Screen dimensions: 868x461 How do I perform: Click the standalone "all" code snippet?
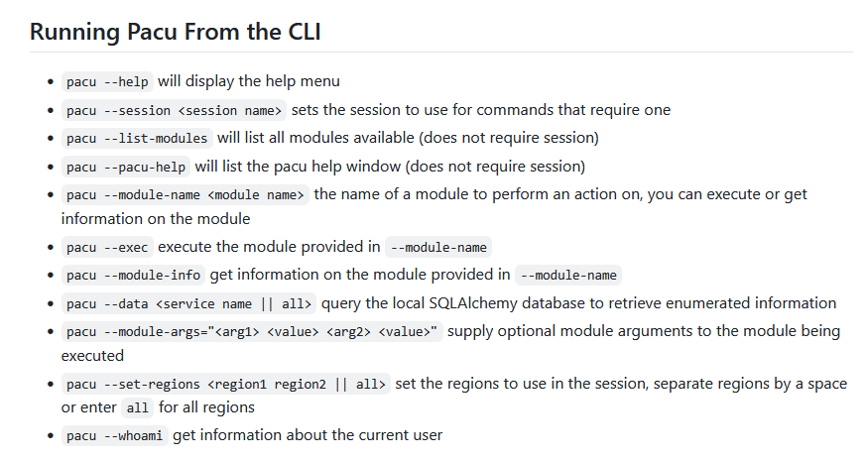coord(138,407)
